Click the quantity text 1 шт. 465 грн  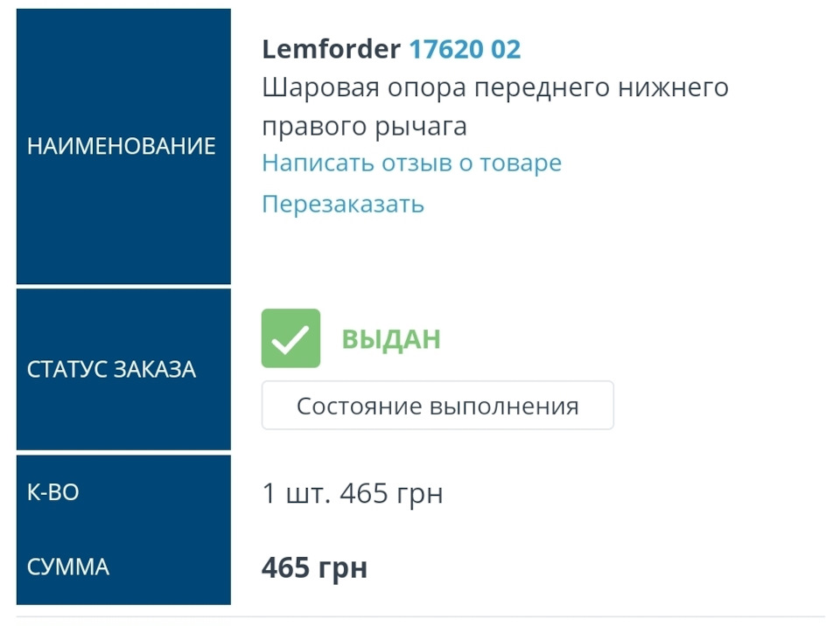352,492
